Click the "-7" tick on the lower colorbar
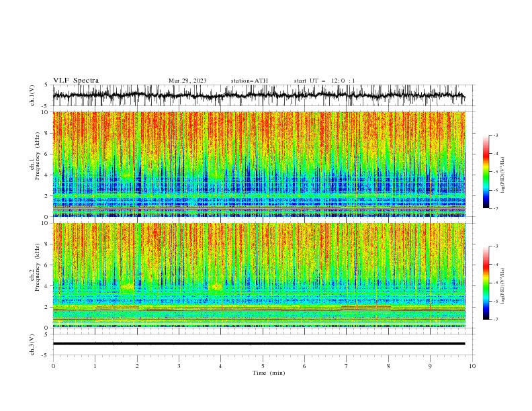 tap(495, 320)
